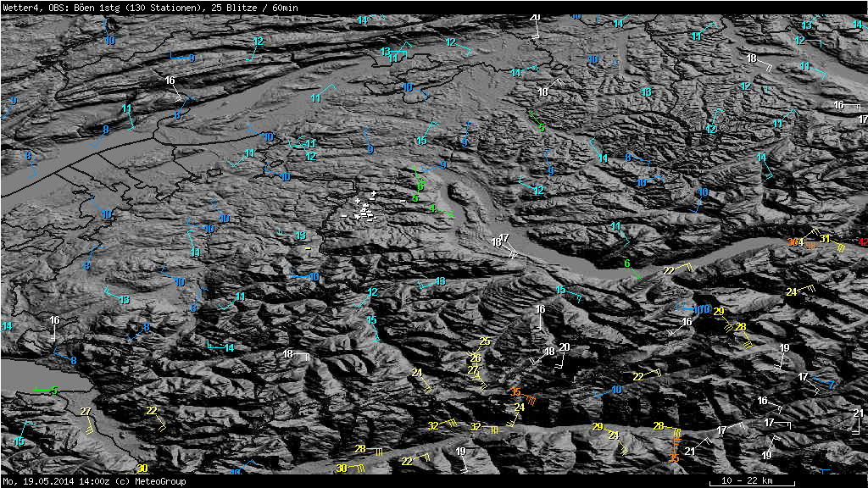This screenshot has height=488, width=868.
Task: Select green 5 marker over lower-left lake
Action: point(54,390)
